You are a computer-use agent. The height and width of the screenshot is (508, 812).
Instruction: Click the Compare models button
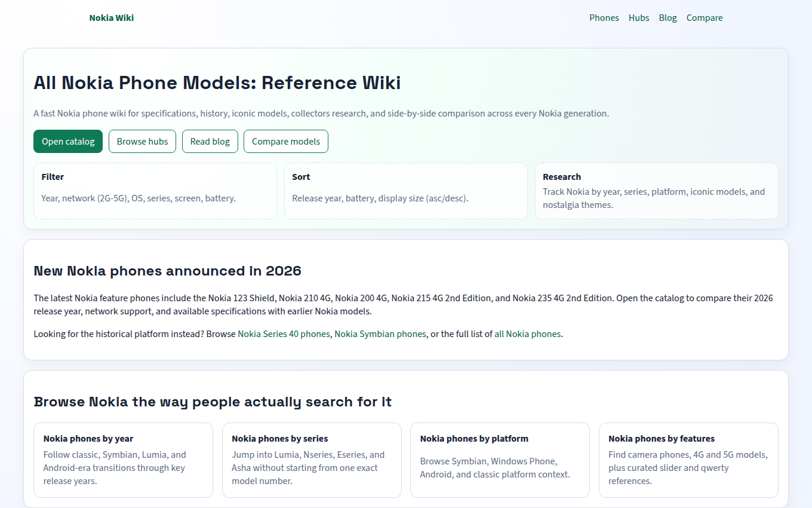pyautogui.click(x=286, y=142)
